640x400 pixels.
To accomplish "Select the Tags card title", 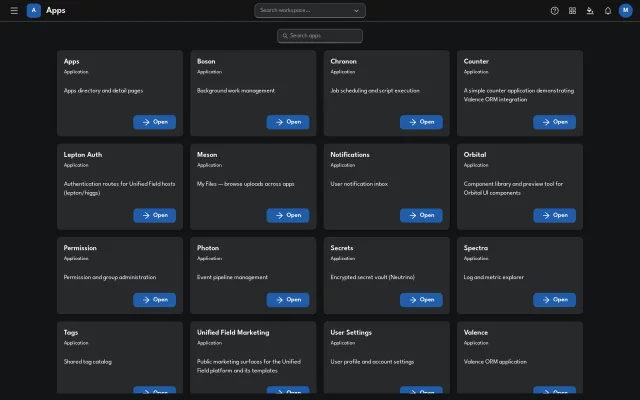I will point(71,333).
